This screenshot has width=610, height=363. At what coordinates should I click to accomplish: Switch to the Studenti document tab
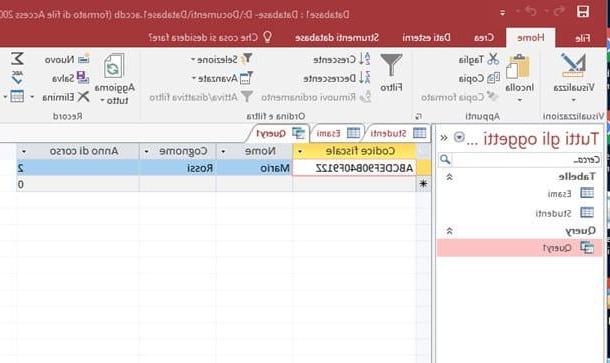tap(398, 133)
